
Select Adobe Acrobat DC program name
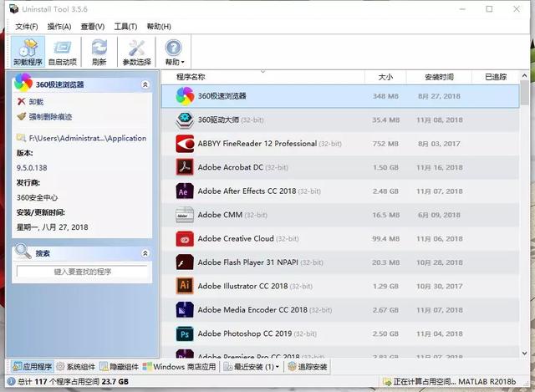tap(231, 167)
